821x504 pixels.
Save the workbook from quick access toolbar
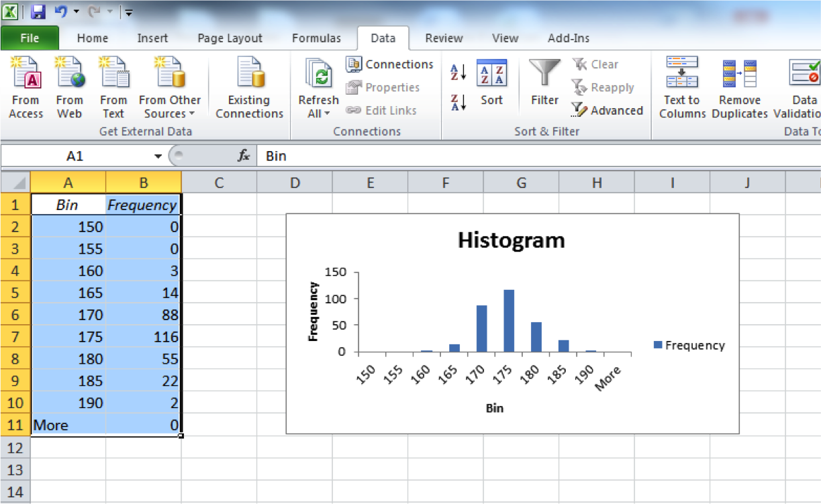coord(38,11)
